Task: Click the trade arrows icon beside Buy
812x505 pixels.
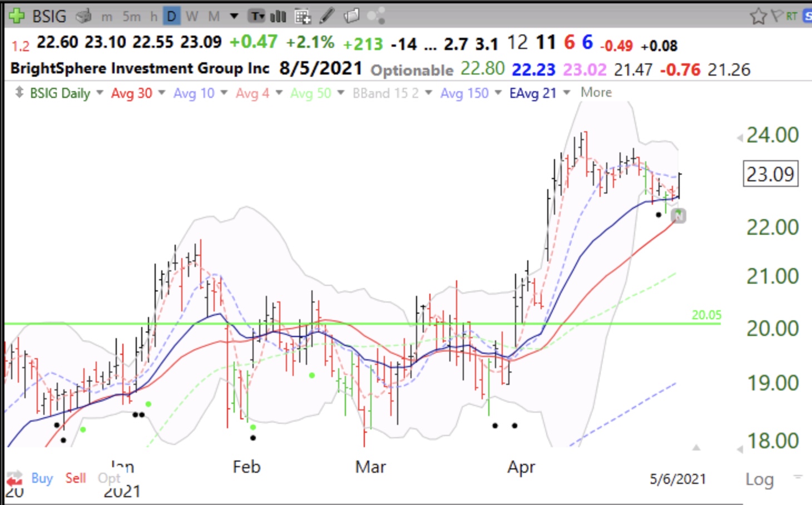Action: point(14,478)
